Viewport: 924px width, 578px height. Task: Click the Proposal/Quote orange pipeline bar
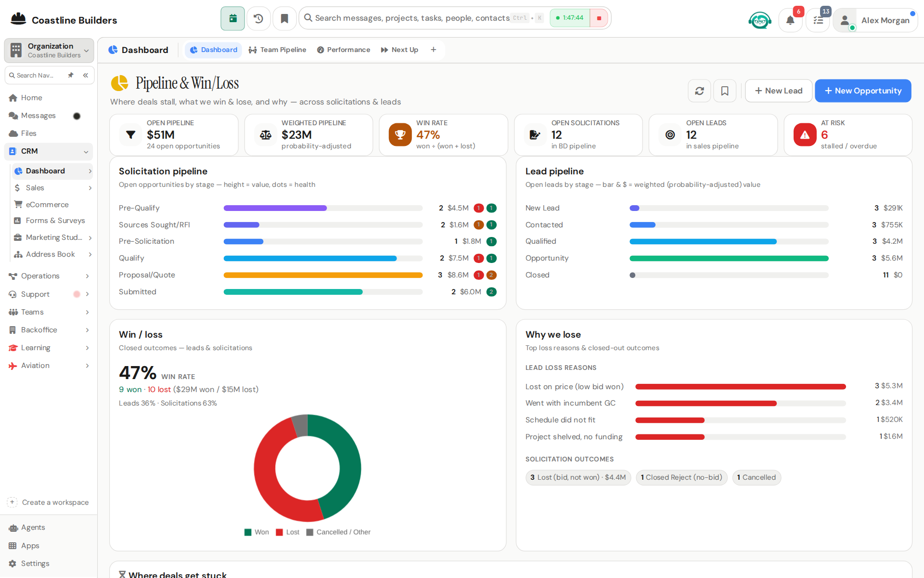click(x=323, y=275)
